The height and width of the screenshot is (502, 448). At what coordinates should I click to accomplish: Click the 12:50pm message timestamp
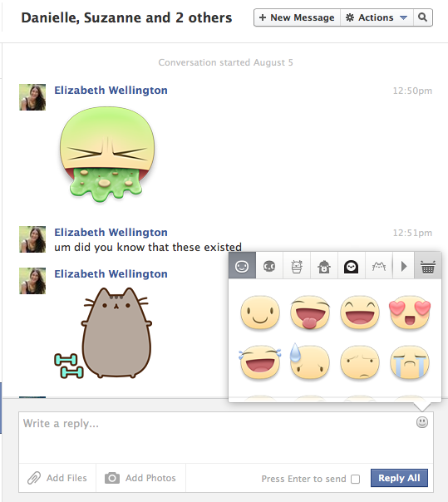(x=412, y=91)
